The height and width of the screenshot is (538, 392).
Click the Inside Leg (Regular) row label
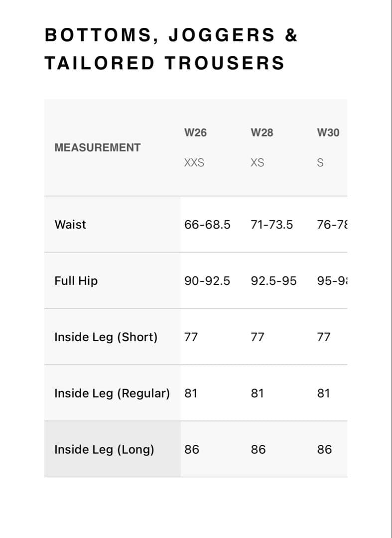point(112,393)
